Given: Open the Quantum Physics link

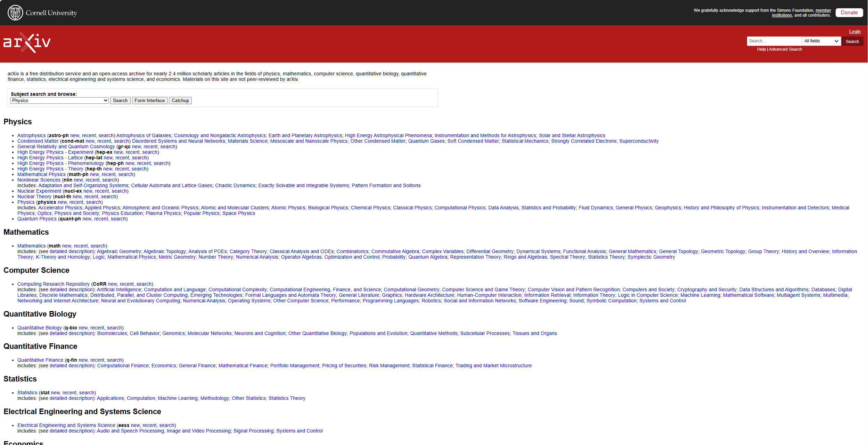Looking at the screenshot, I should click(37, 219).
